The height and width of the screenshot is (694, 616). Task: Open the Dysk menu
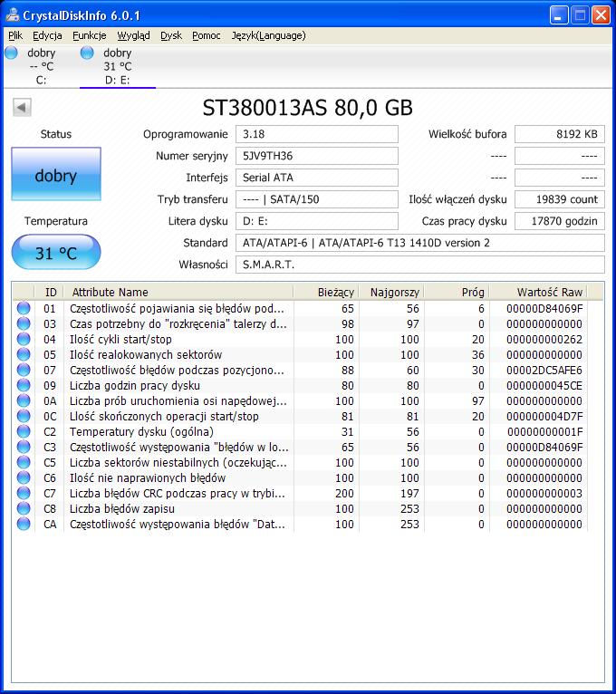point(171,35)
